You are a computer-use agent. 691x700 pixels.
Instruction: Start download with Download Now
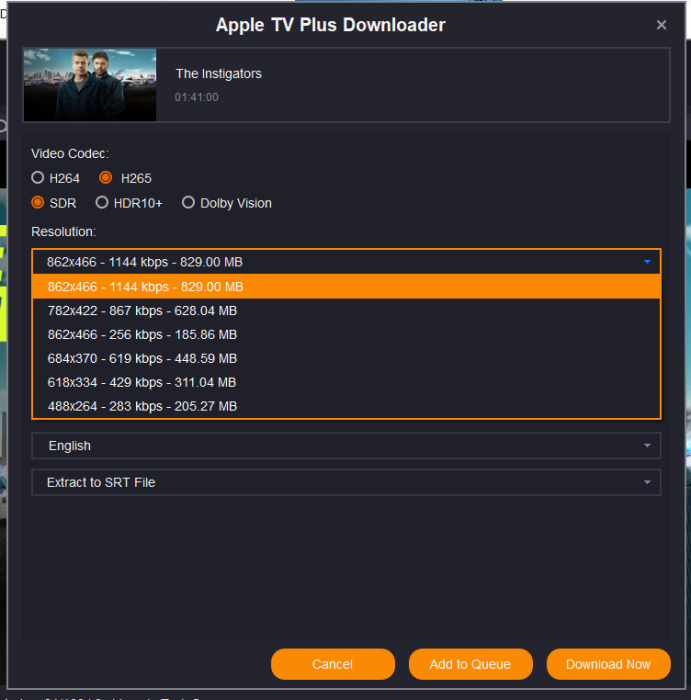click(x=608, y=664)
